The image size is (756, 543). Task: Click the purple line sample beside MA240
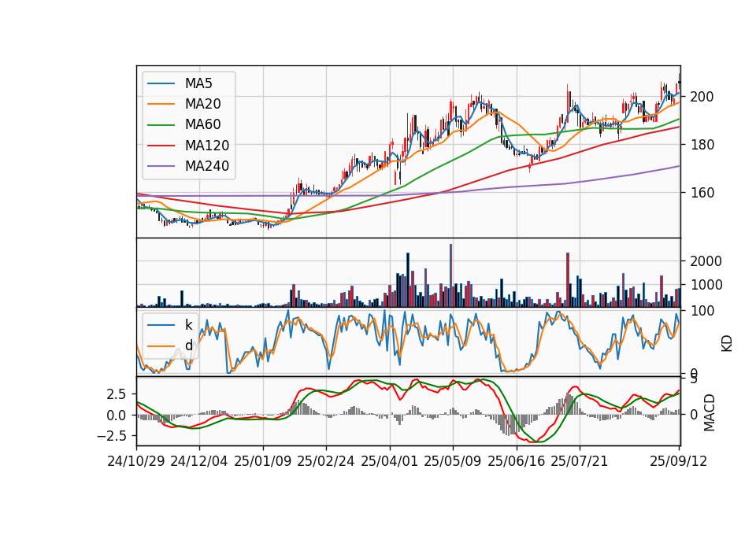[161, 166]
